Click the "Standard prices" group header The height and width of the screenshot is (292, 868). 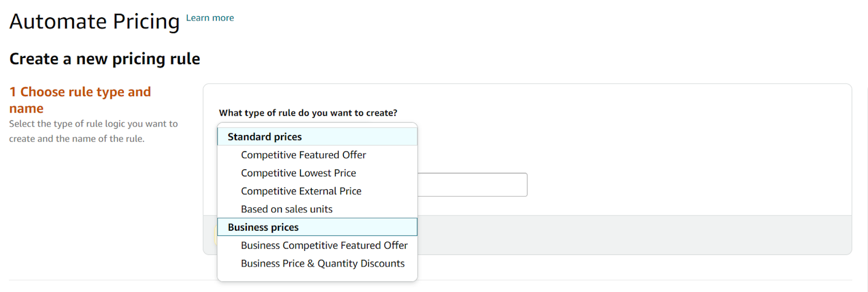tap(265, 137)
